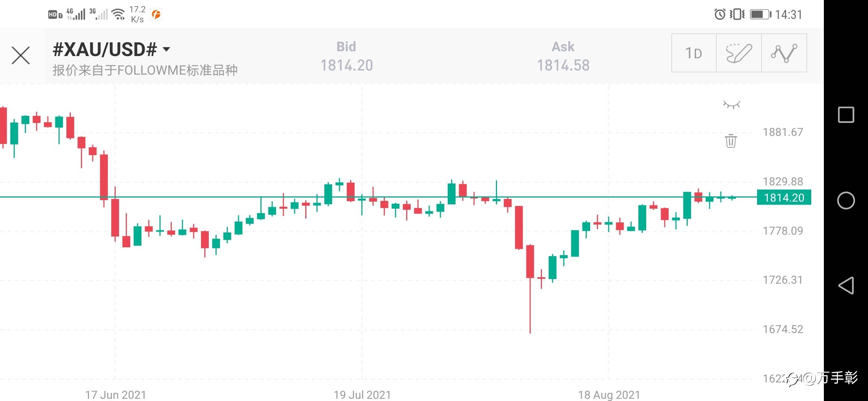This screenshot has width=868, height=401.
Task: Tap the 19 Jul 2021 date marker
Action: click(362, 394)
